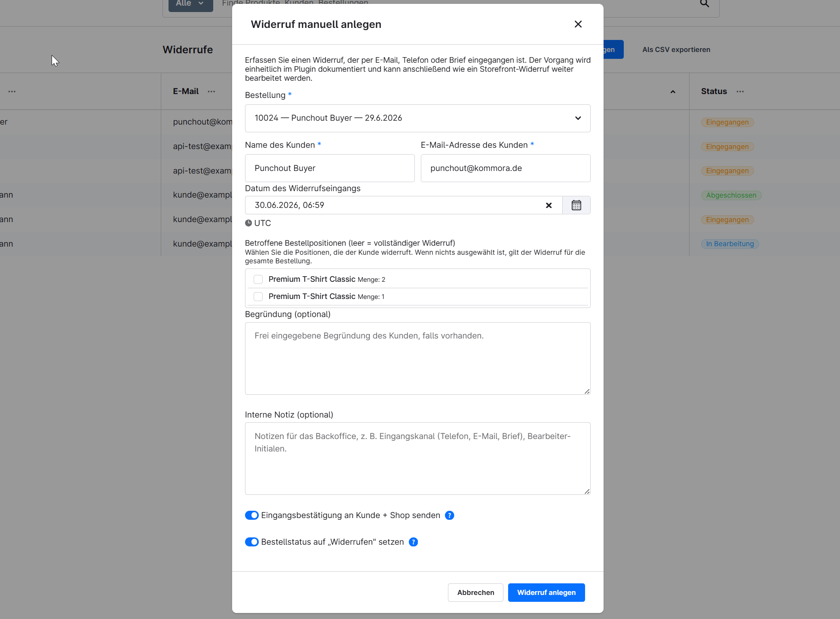This screenshot has width=840, height=619.
Task: Check Premium T-Shirt Classic Menge 1
Action: [x=258, y=296]
